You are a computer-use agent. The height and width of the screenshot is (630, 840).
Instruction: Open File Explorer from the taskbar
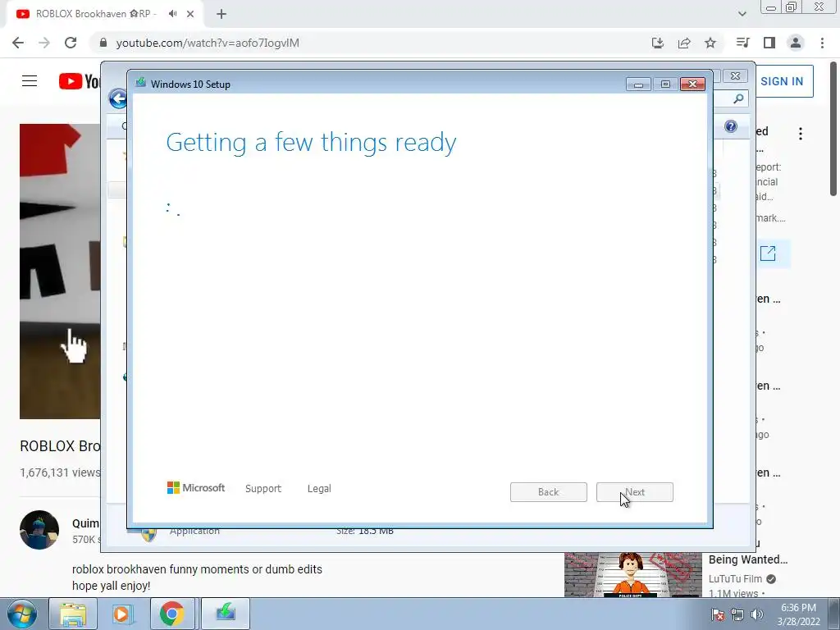pos(73,614)
